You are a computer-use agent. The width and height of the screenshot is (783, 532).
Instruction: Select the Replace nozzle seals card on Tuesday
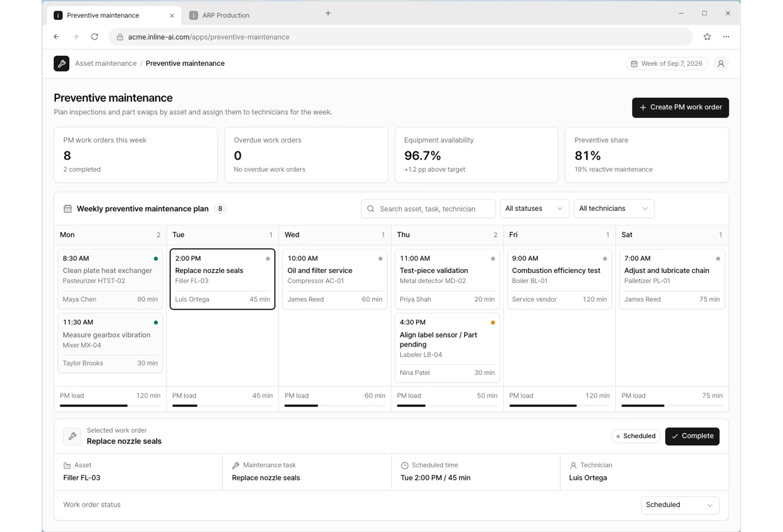click(222, 279)
